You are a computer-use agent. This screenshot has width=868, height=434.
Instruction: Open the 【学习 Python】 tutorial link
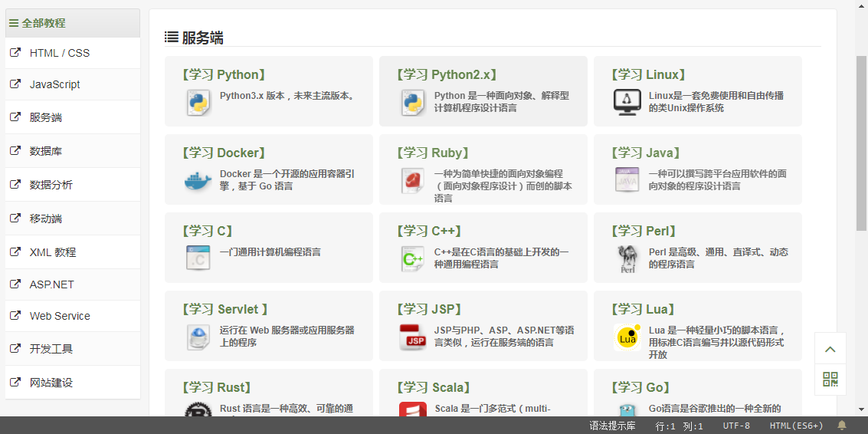[224, 75]
